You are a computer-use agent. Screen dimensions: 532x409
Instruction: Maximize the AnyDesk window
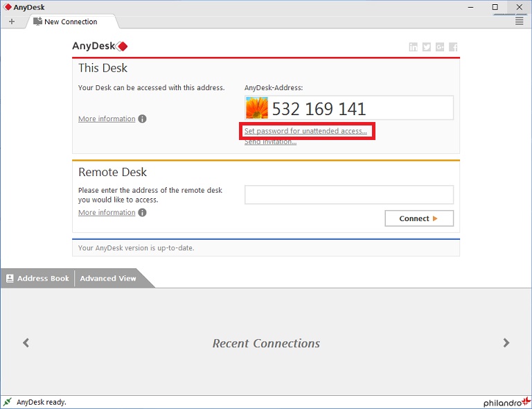[x=495, y=7]
